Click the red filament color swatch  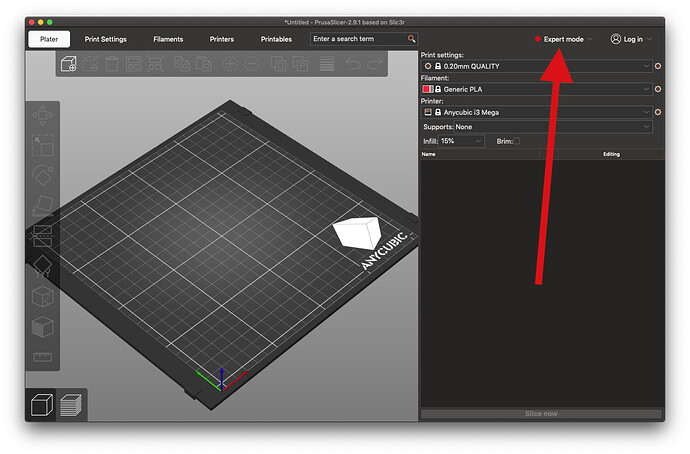(427, 89)
